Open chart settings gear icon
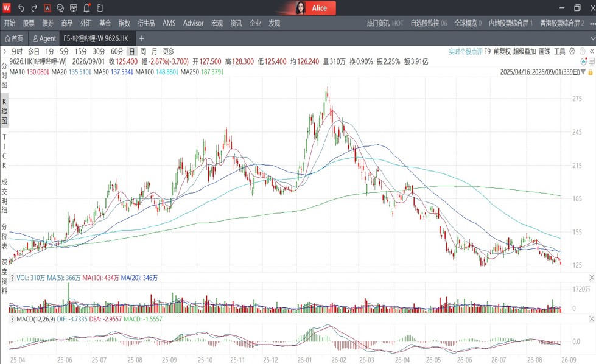 click(572, 51)
